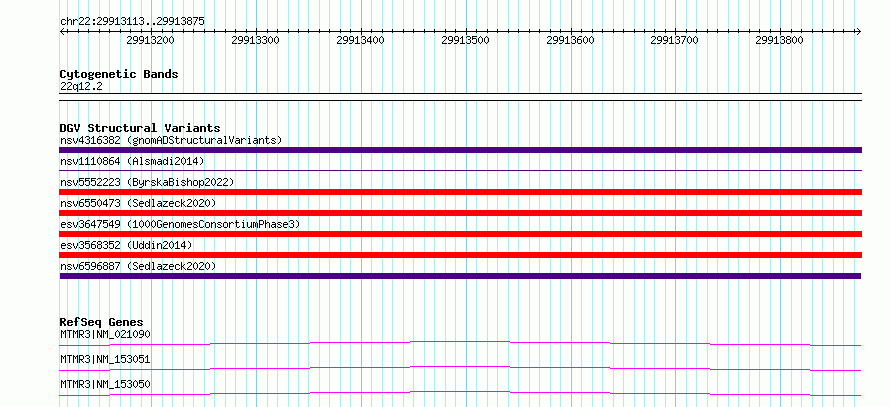Open gene MTMR3|NM_021090
The image size is (890, 407).
pos(105,334)
